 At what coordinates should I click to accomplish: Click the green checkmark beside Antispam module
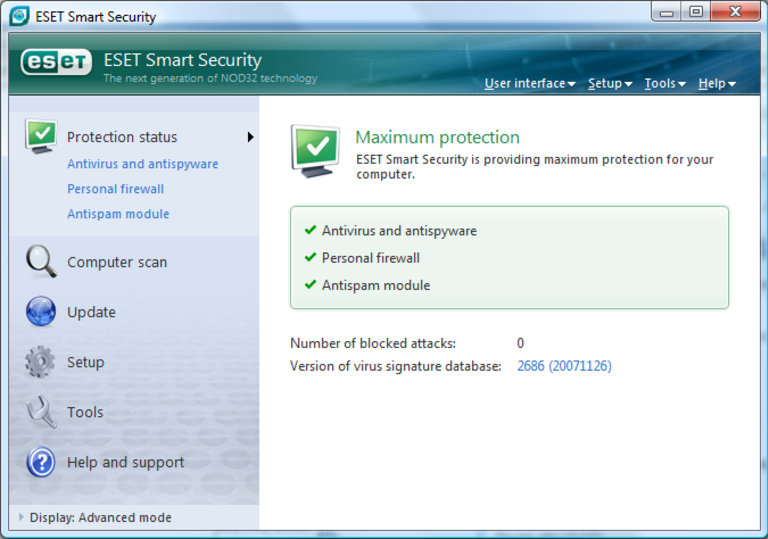311,285
